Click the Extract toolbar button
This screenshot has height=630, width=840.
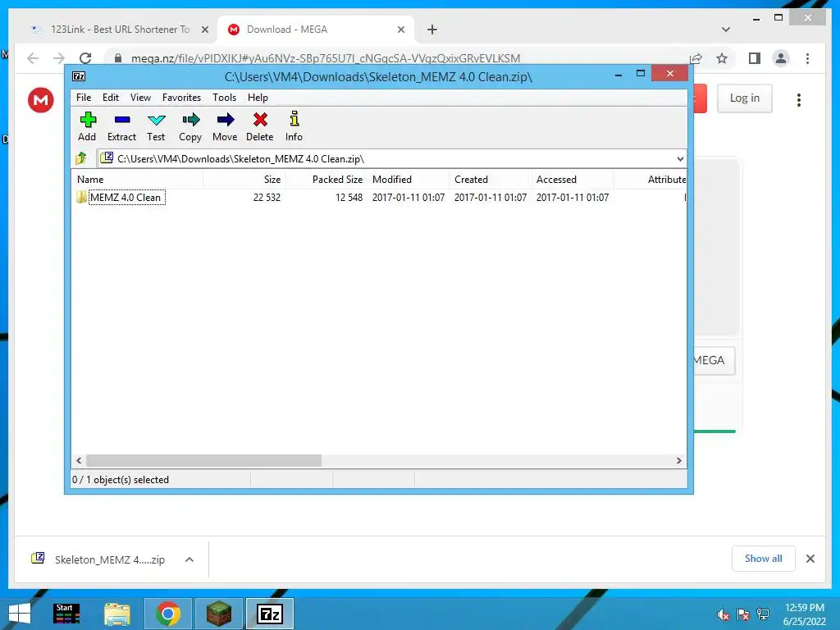[121, 126]
